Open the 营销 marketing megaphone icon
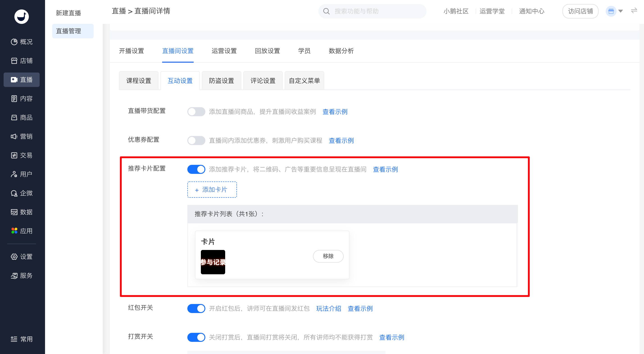The image size is (644, 354). coord(14,136)
